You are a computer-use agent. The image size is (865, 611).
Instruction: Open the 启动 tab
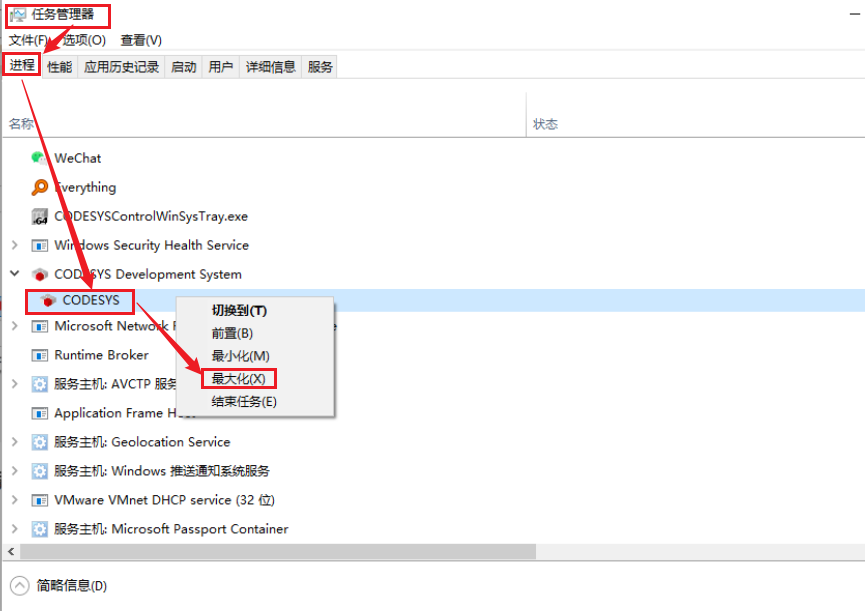coord(183,67)
